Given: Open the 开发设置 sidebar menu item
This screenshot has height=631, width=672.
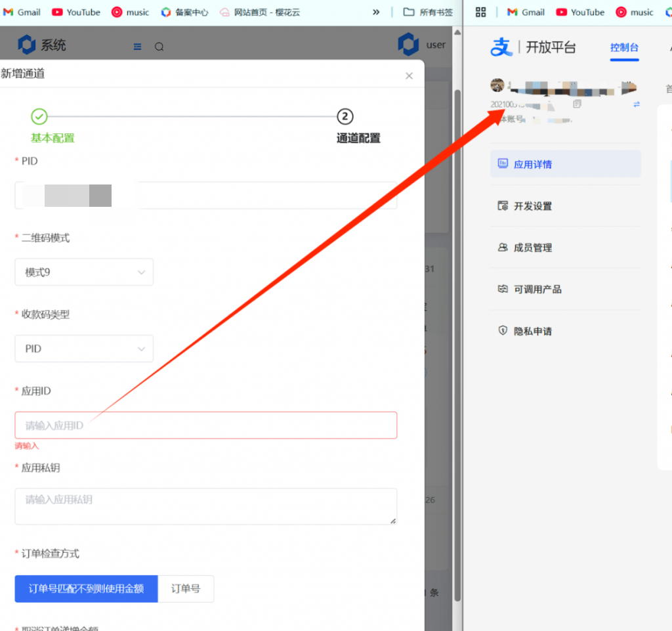Looking at the screenshot, I should coord(532,206).
